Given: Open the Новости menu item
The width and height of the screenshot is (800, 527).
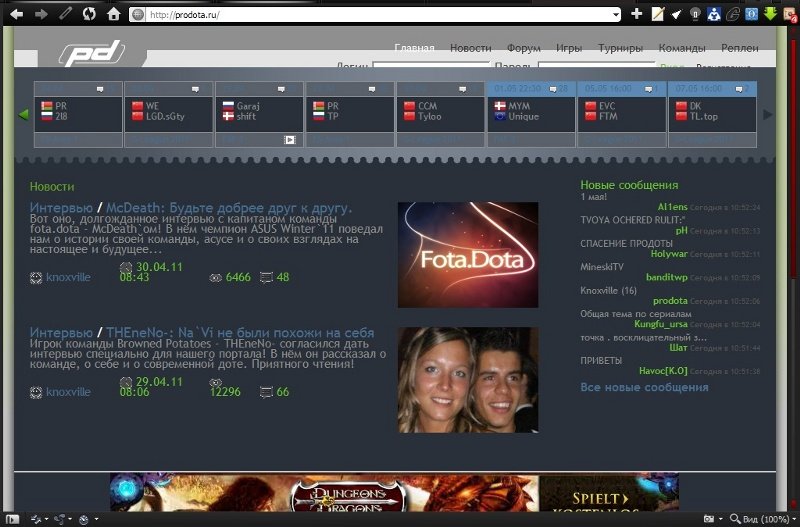Looking at the screenshot, I should (470, 48).
